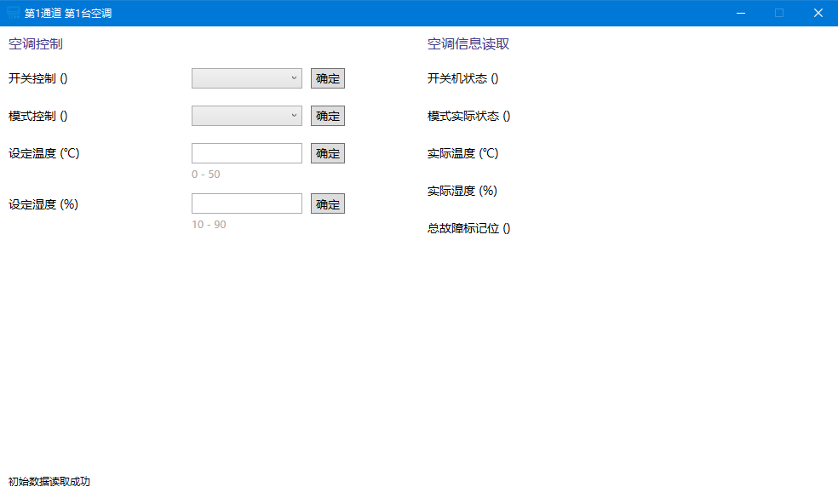
Task: Click the 总故障标记位 status label
Action: point(468,228)
